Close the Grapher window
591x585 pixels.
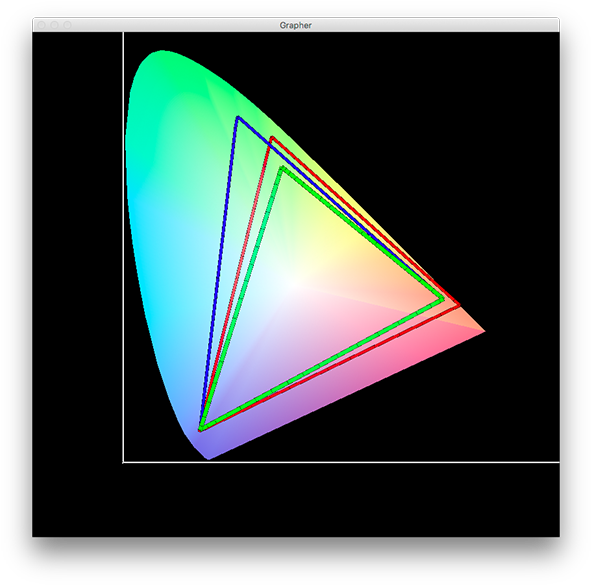click(x=41, y=25)
